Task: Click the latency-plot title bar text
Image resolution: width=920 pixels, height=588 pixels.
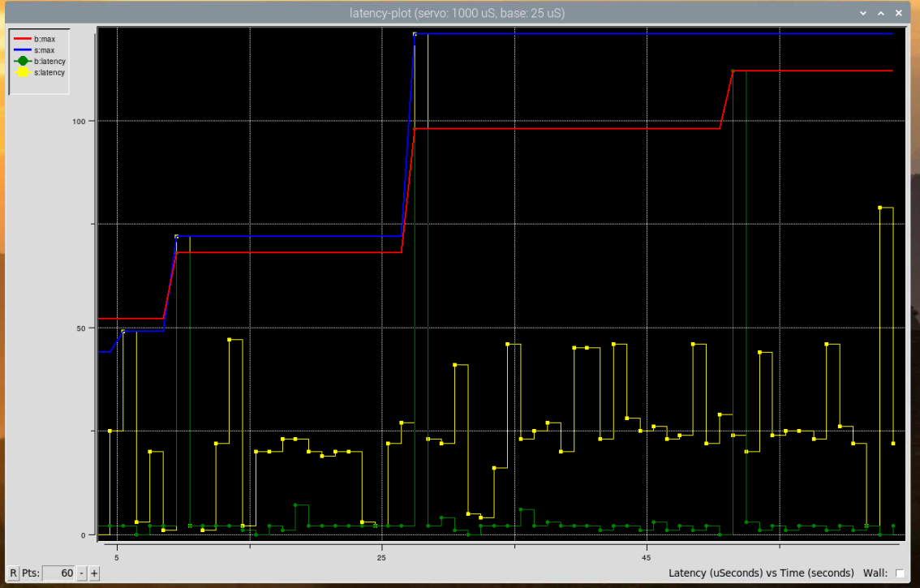Action: pyautogui.click(x=457, y=13)
